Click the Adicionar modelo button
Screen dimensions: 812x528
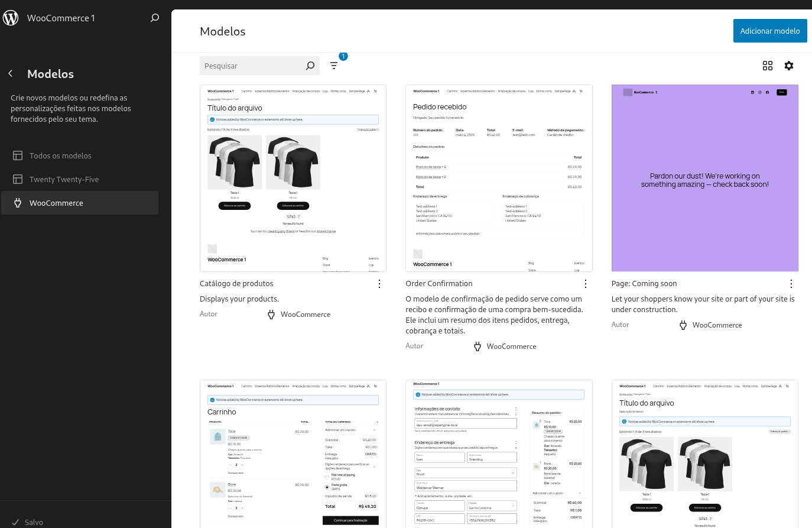pyautogui.click(x=770, y=31)
